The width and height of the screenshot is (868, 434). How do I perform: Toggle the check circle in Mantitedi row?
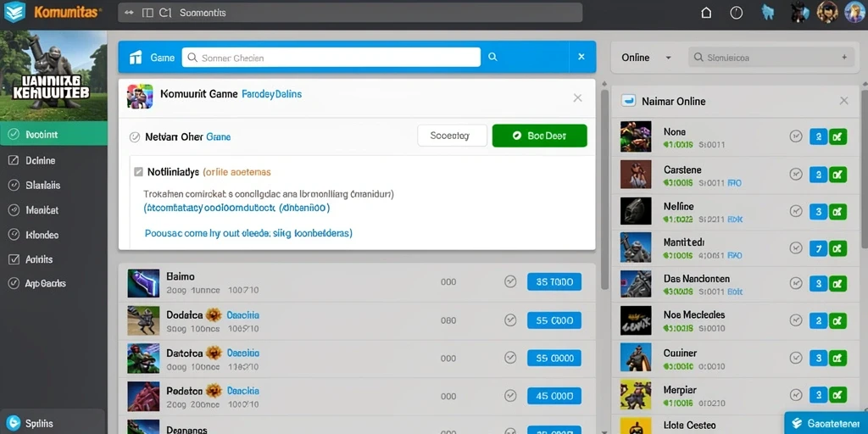[x=796, y=248]
